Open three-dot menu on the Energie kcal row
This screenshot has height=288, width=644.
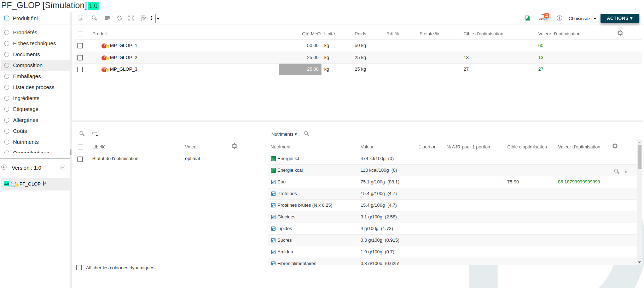point(626,171)
